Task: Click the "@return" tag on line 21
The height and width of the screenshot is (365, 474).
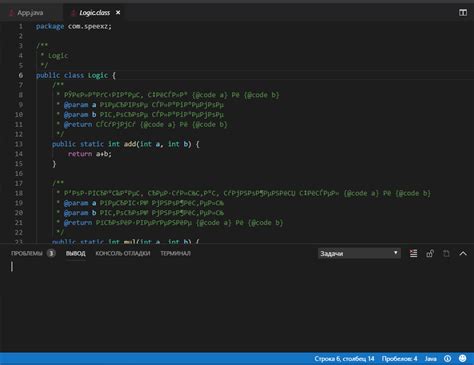Action: point(78,223)
